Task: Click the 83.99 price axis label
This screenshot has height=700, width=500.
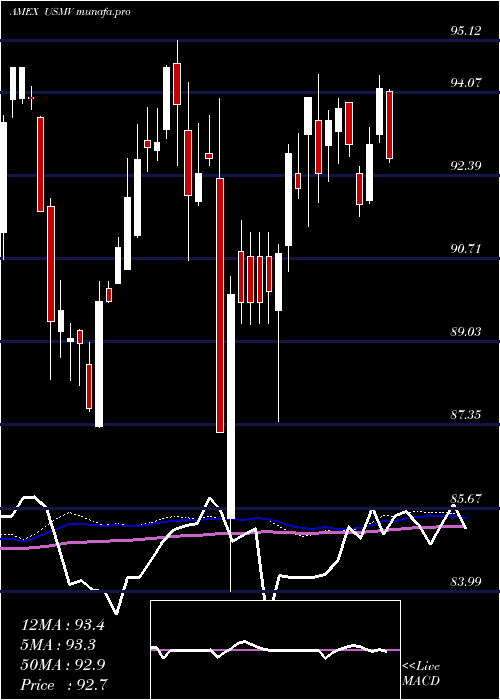Action: (466, 581)
